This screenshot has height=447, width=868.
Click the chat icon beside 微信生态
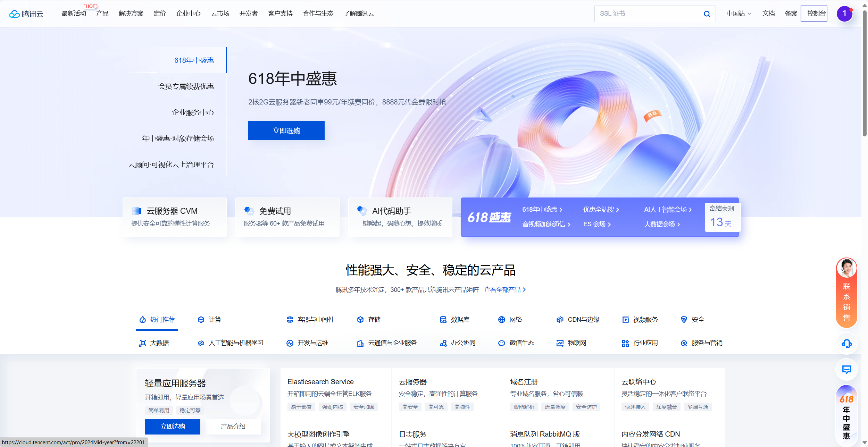click(x=502, y=343)
